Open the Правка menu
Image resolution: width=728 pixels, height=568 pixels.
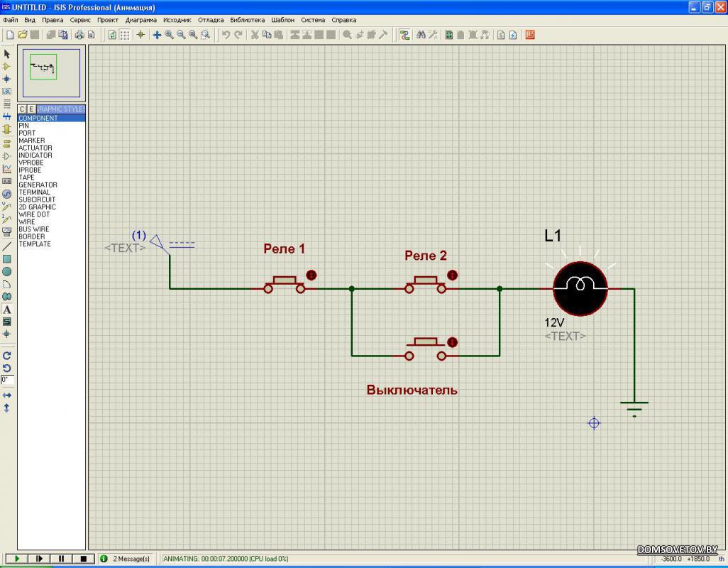pos(53,20)
